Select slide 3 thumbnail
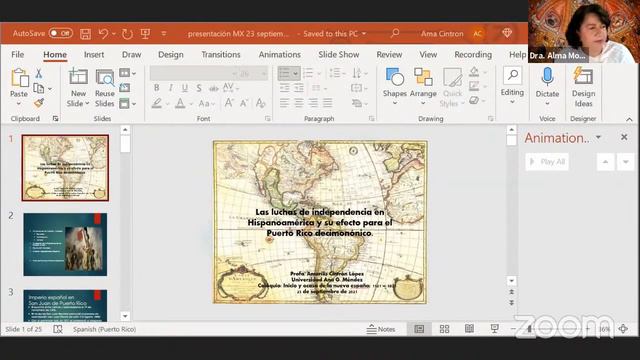Viewport: 640px width, 360px height. click(65, 305)
